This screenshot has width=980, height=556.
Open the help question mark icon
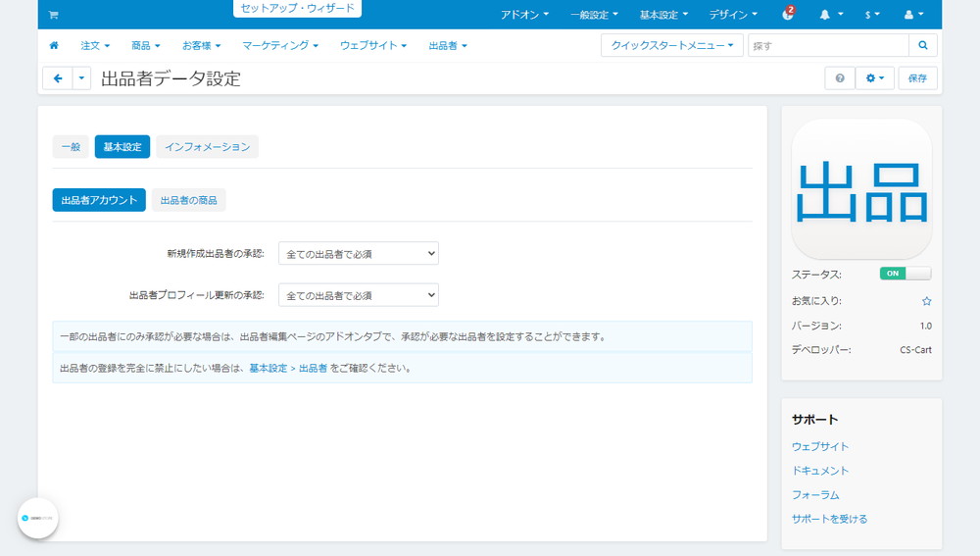click(x=840, y=78)
